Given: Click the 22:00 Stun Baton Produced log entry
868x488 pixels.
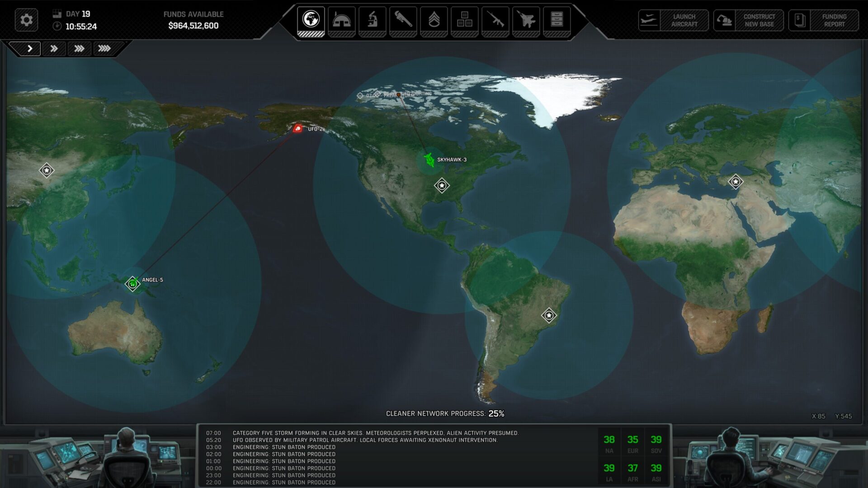Looking at the screenshot, I should click(271, 483).
